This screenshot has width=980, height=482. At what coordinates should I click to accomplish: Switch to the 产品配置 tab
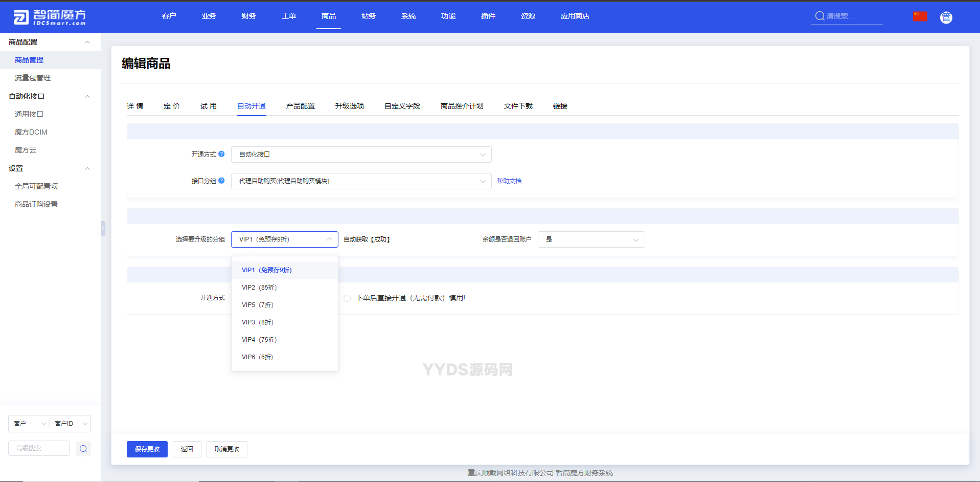pos(300,106)
